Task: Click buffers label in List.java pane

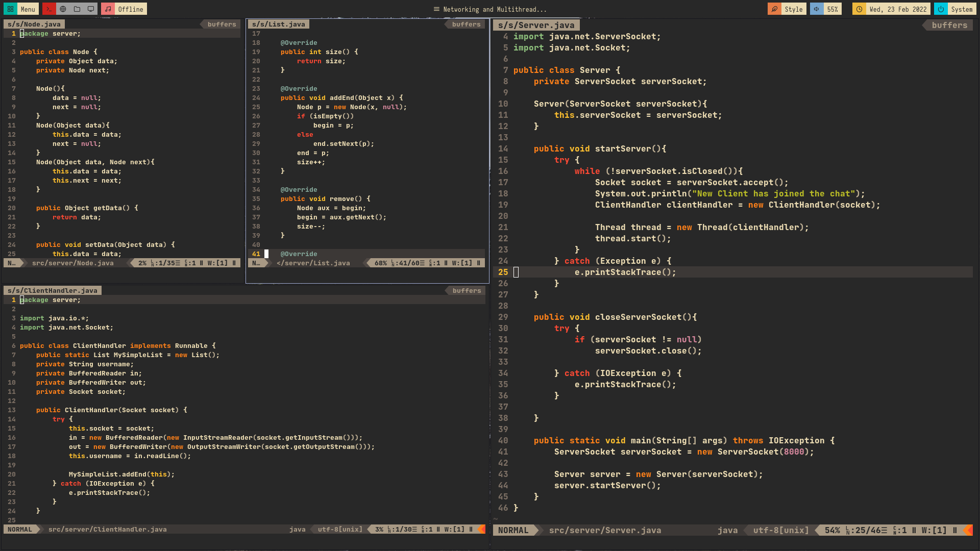Action: 466,24
